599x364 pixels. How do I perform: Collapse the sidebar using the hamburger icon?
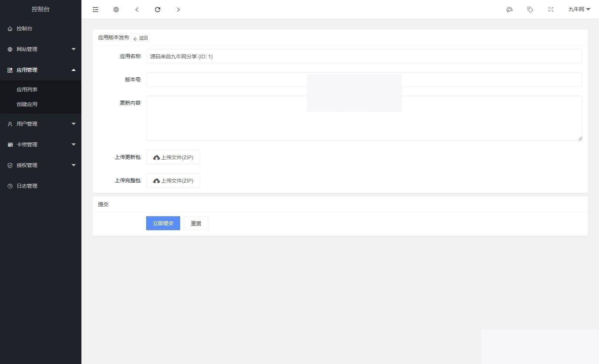pyautogui.click(x=95, y=10)
